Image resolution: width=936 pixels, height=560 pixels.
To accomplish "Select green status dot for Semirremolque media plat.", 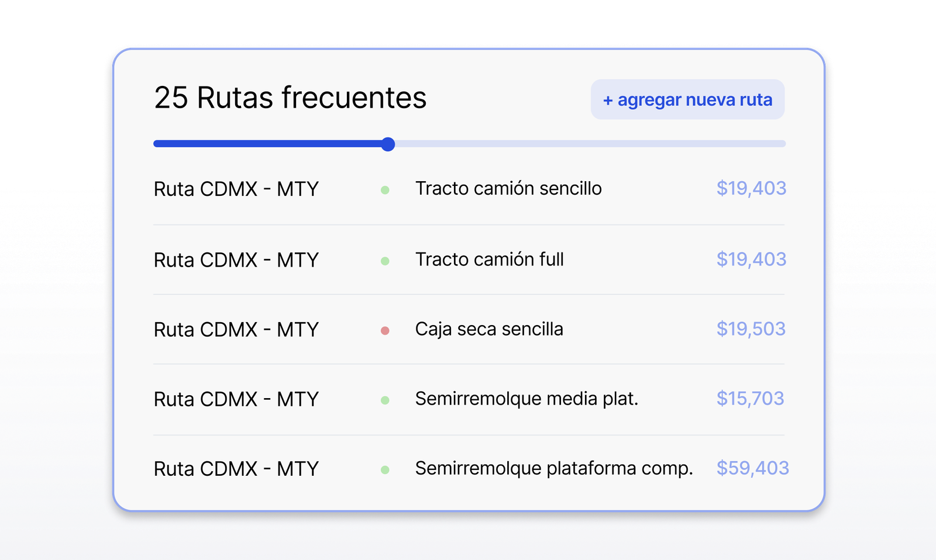I will point(385,400).
